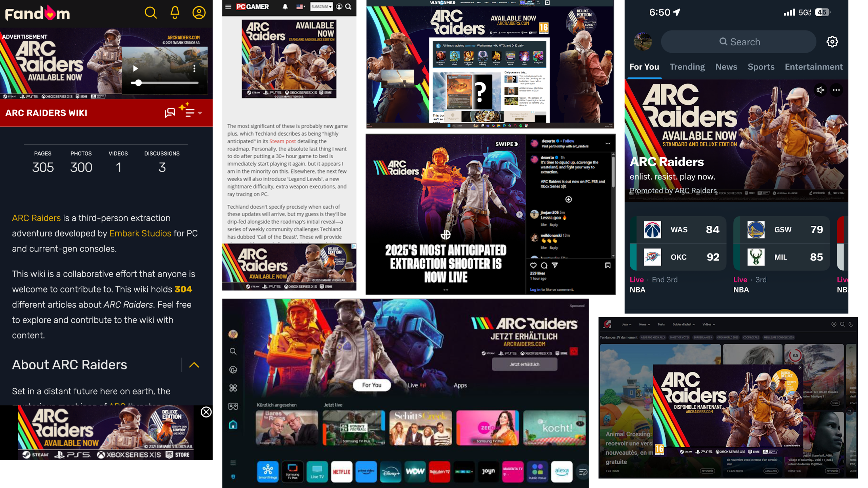
Task: Click the Fandom search magnifier icon
Action: coord(151,13)
